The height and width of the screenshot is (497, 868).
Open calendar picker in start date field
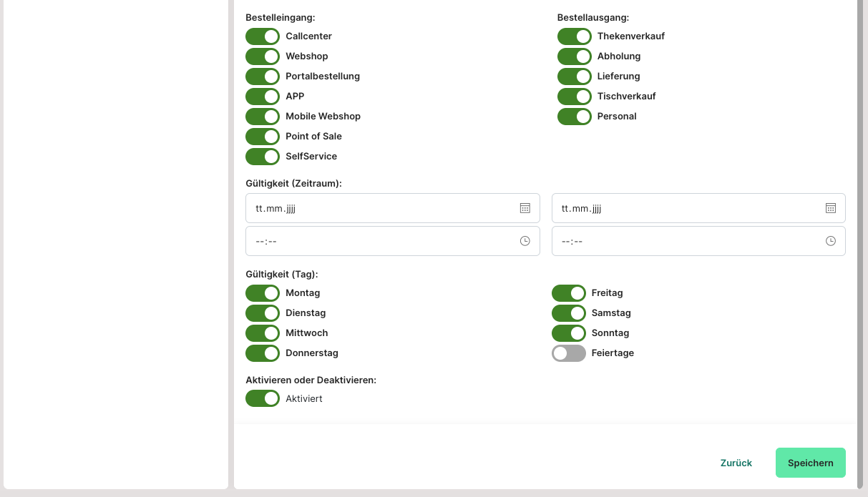coord(525,208)
